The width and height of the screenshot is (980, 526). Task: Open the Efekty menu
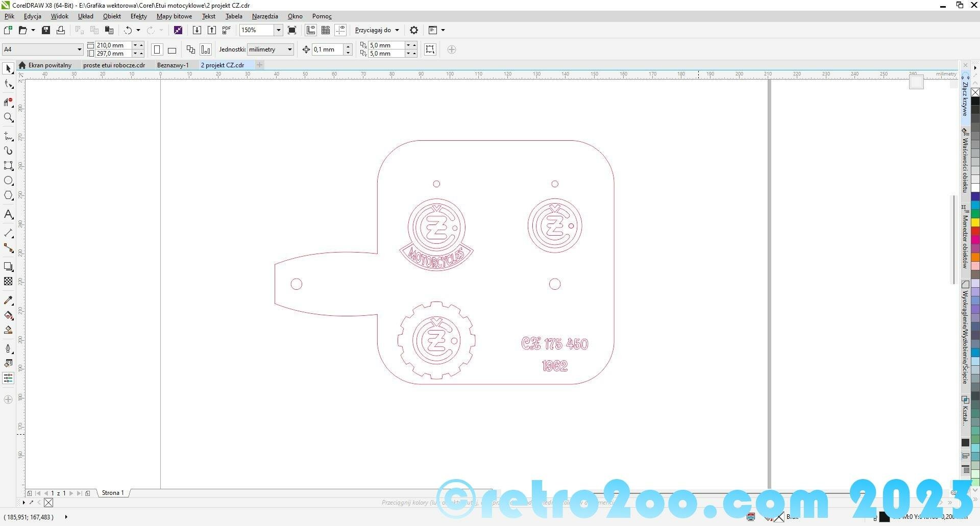tap(138, 16)
